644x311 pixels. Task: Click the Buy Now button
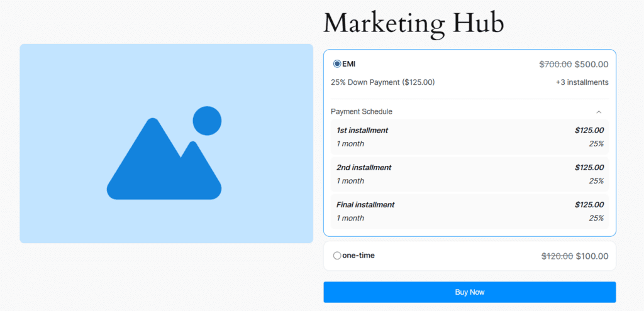tap(469, 292)
